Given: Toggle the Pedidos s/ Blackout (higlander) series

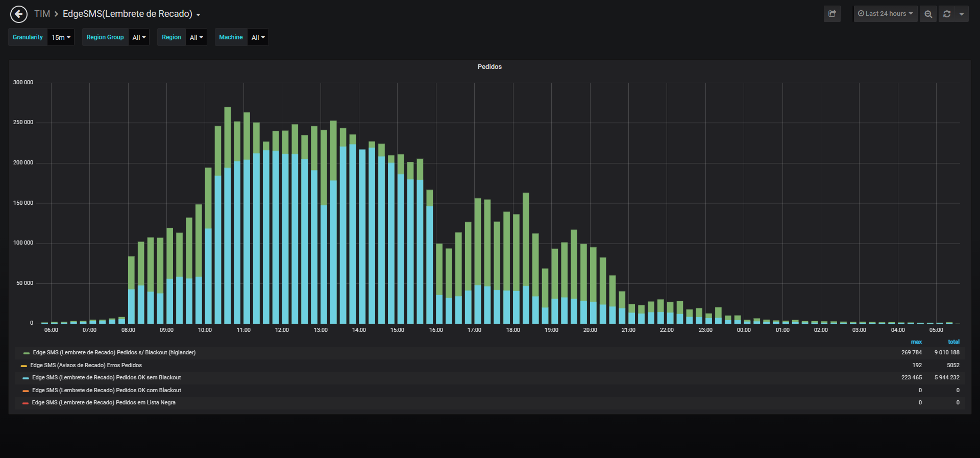Looking at the screenshot, I should (114, 352).
